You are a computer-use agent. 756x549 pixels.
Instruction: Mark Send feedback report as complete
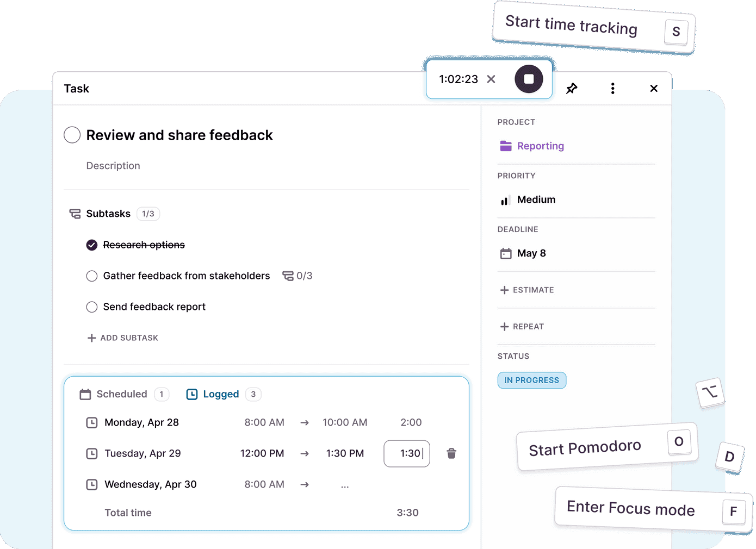[x=92, y=307]
